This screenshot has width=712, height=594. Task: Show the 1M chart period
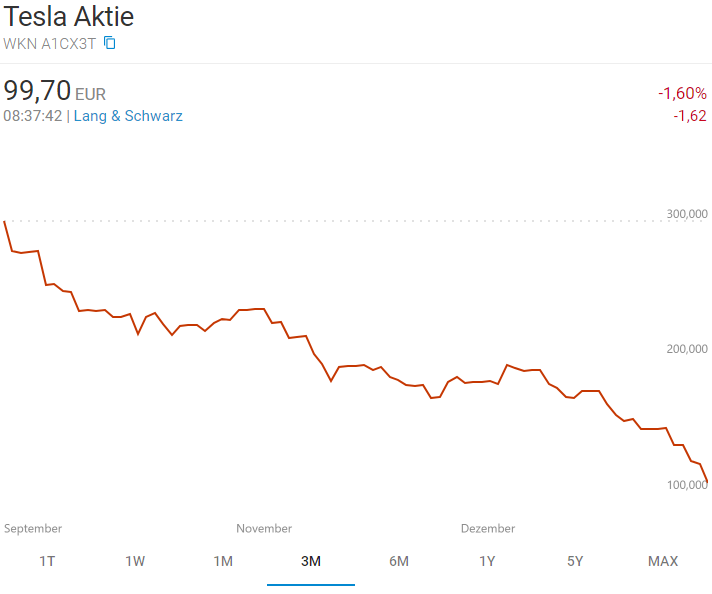click(x=223, y=561)
